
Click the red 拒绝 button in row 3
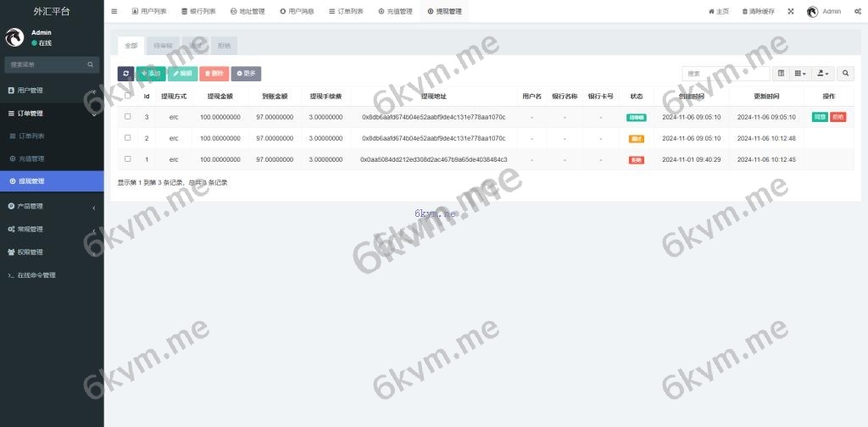pyautogui.click(x=837, y=117)
